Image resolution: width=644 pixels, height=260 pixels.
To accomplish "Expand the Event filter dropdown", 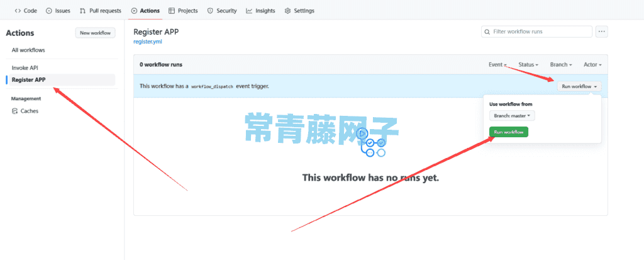I will tap(497, 65).
